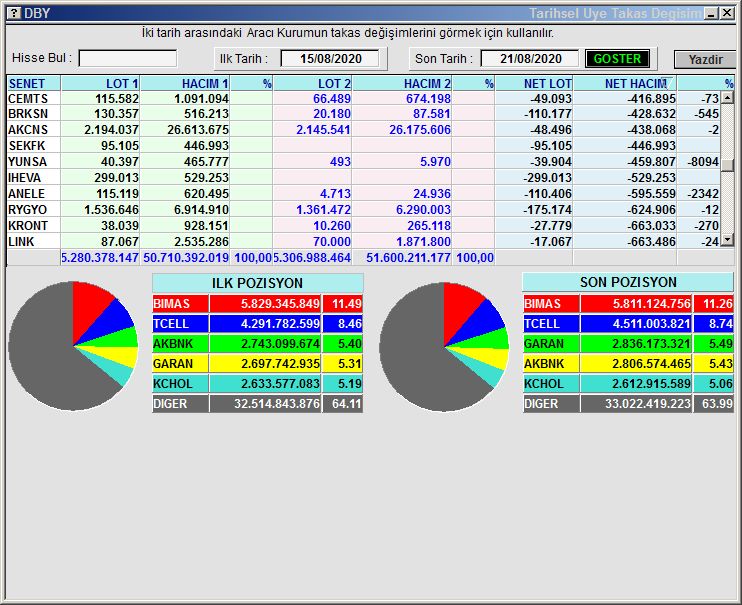Viewport: 742px width, 605px height.
Task: Click value 33.022.419.223 in SON POZISYON
Action: [x=648, y=404]
